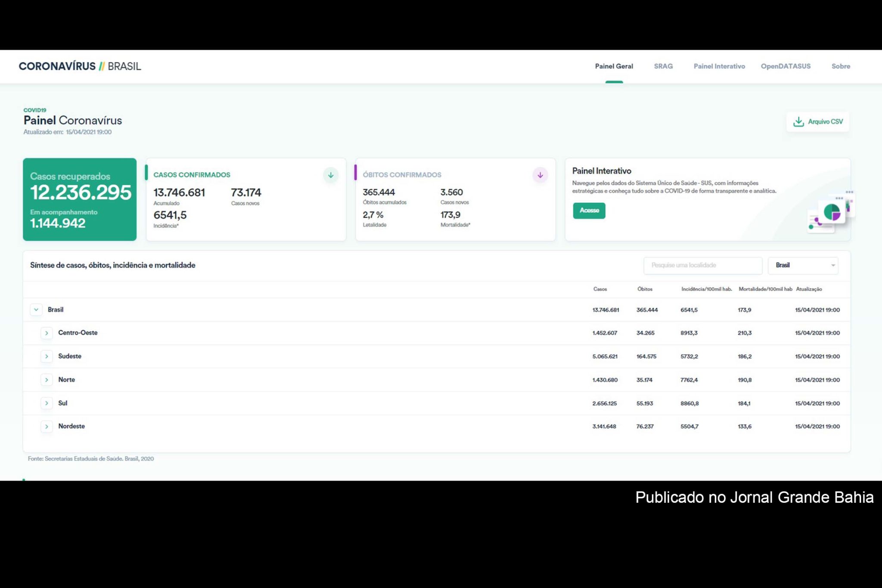
Task: Click the 73.174 Casos novos figure
Action: point(246,193)
